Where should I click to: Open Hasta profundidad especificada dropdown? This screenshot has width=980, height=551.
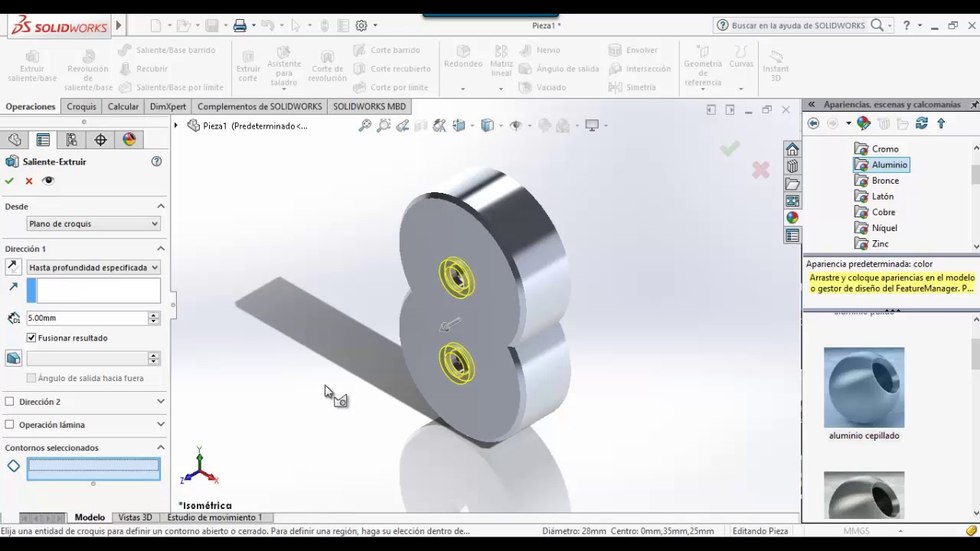(93, 267)
